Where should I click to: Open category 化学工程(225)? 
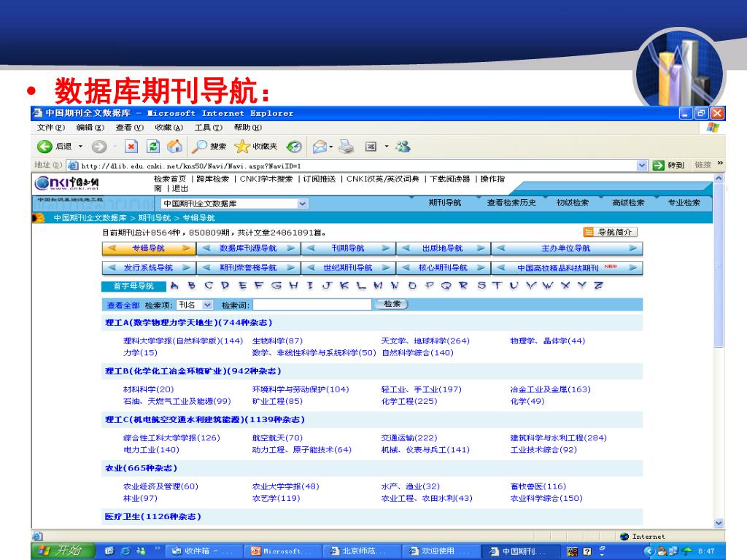coord(409,401)
